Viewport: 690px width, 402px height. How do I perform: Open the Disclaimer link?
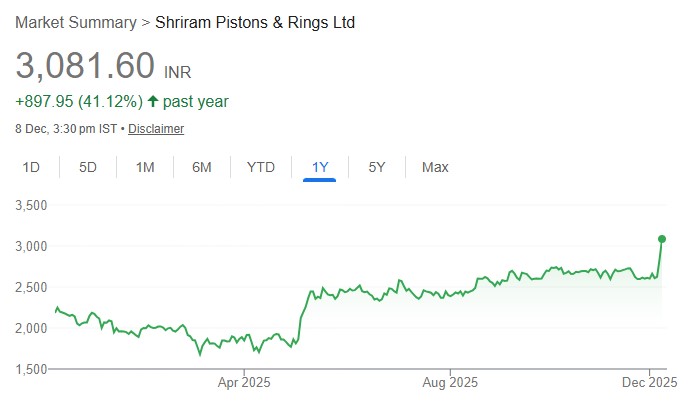coord(156,129)
